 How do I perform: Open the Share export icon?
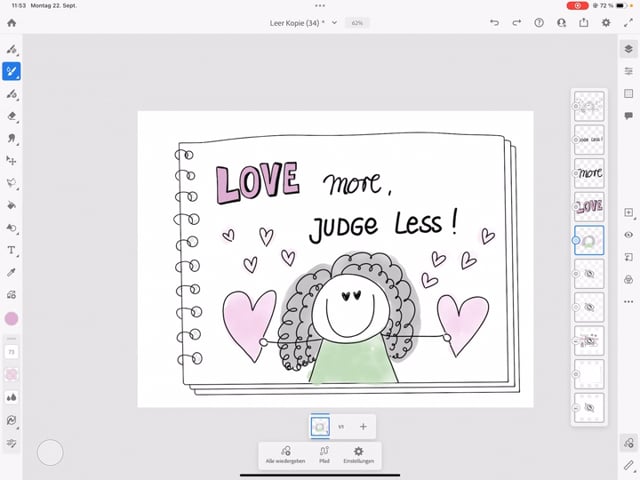coord(583,22)
